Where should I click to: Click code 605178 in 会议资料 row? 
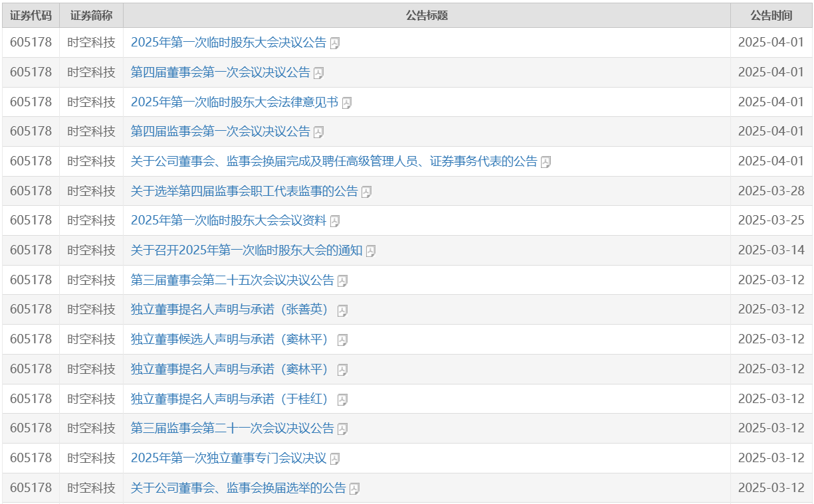click(x=31, y=220)
